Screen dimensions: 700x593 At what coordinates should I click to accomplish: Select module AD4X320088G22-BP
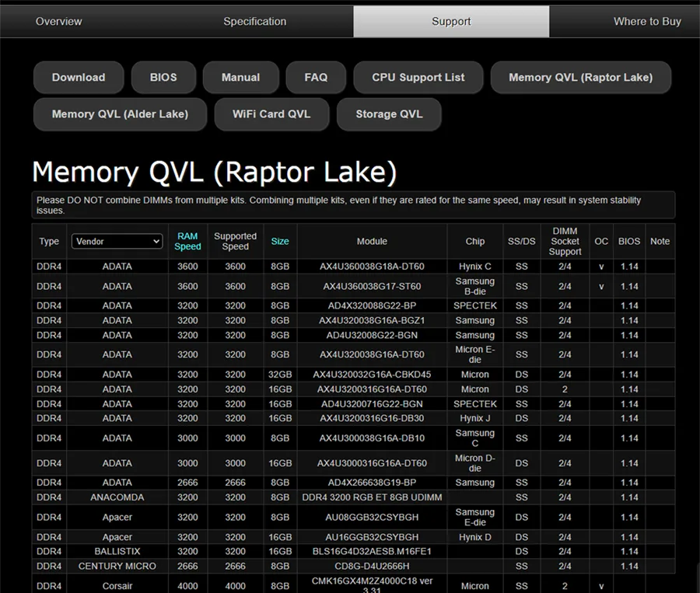click(372, 306)
